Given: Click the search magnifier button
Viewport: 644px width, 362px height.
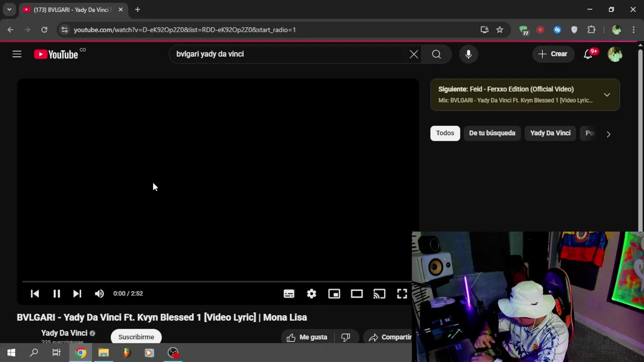Looking at the screenshot, I should pos(436,54).
